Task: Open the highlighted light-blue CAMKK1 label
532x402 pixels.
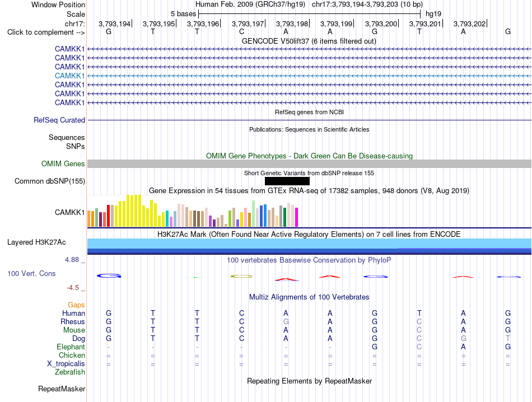Action: tap(69, 76)
